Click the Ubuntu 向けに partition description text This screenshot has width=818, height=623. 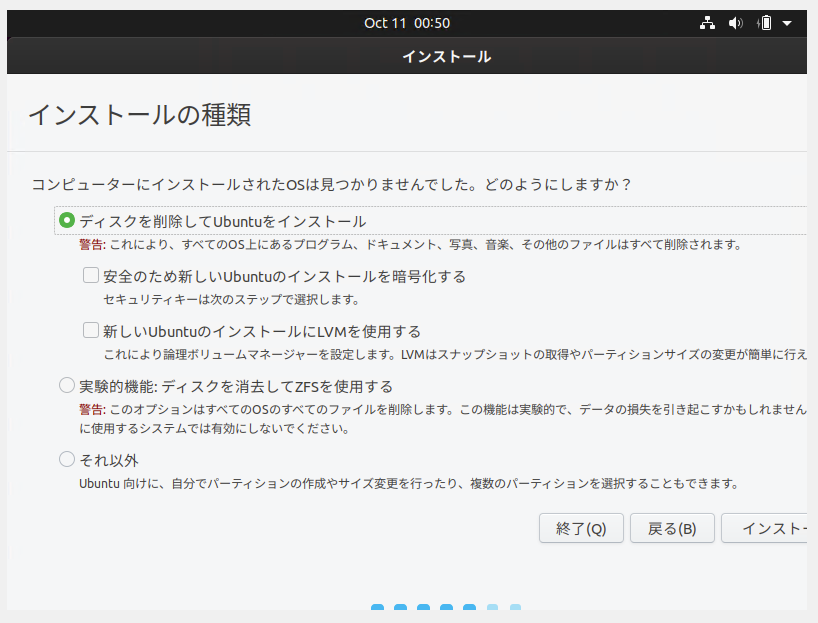coord(409,484)
